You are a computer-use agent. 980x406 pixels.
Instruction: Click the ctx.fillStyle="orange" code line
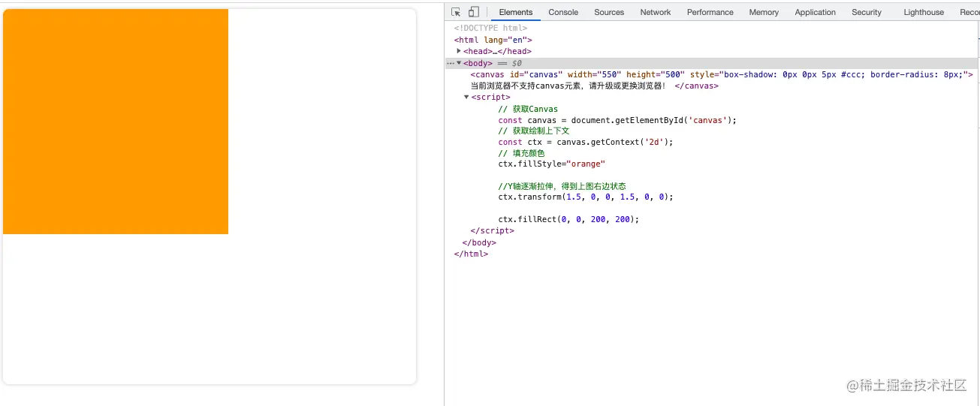[551, 164]
